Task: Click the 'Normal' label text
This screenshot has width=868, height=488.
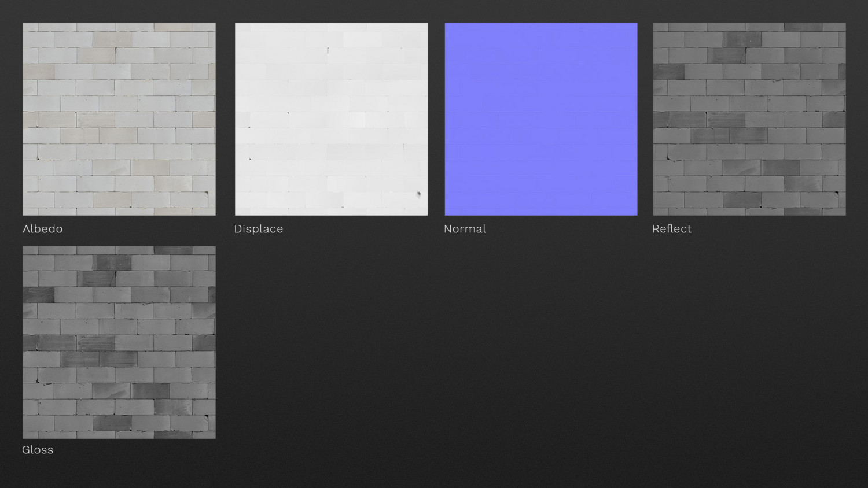Action: coord(465,229)
